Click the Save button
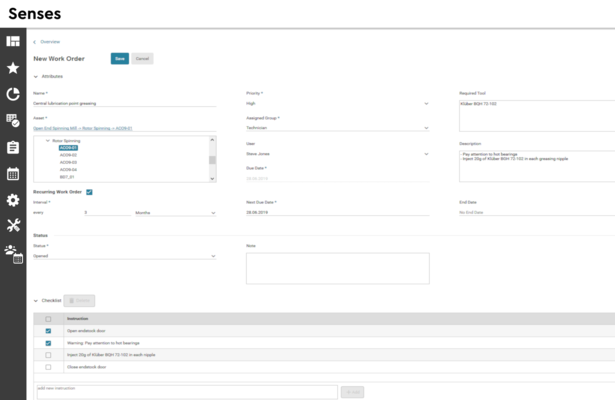Screen dimensions: 615x400 [x=120, y=59]
